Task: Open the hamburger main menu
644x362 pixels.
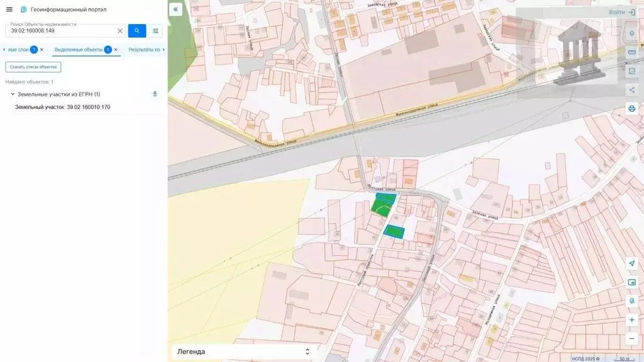Action: point(9,9)
